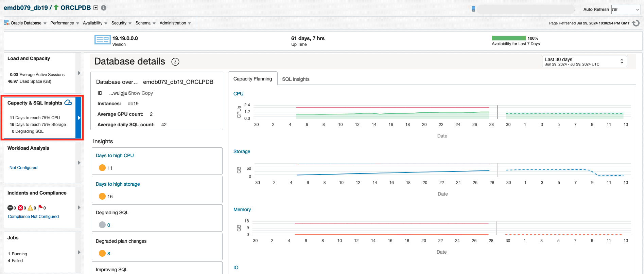The height and width of the screenshot is (274, 644).
Task: Open the Last 30 days time range selector
Action: coord(584,61)
